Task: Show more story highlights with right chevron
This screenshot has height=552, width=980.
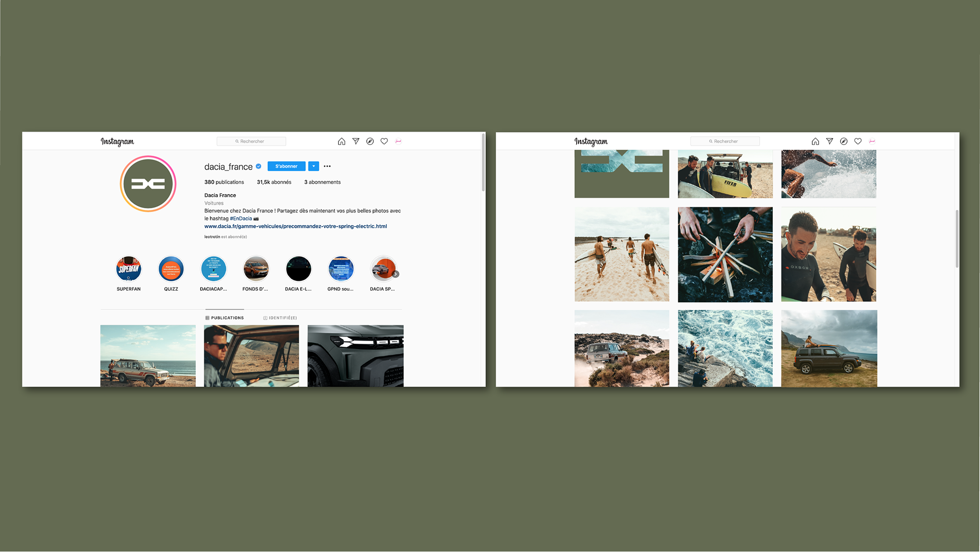Action: [396, 274]
